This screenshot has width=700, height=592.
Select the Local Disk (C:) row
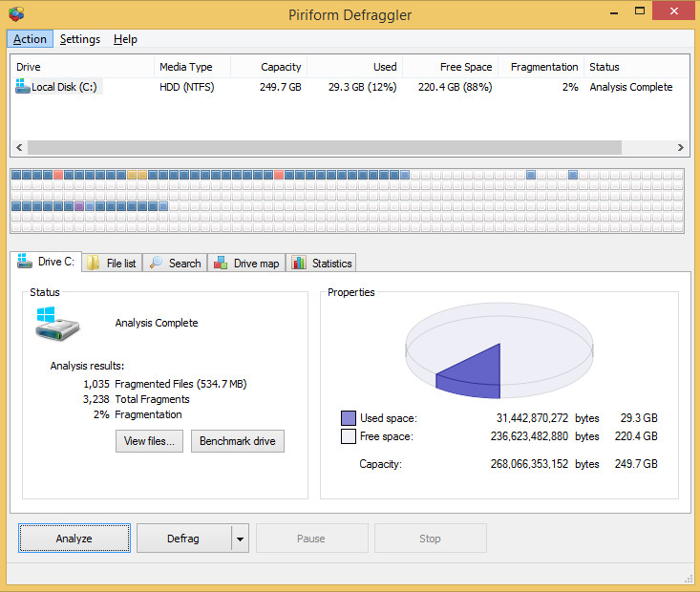[350, 87]
